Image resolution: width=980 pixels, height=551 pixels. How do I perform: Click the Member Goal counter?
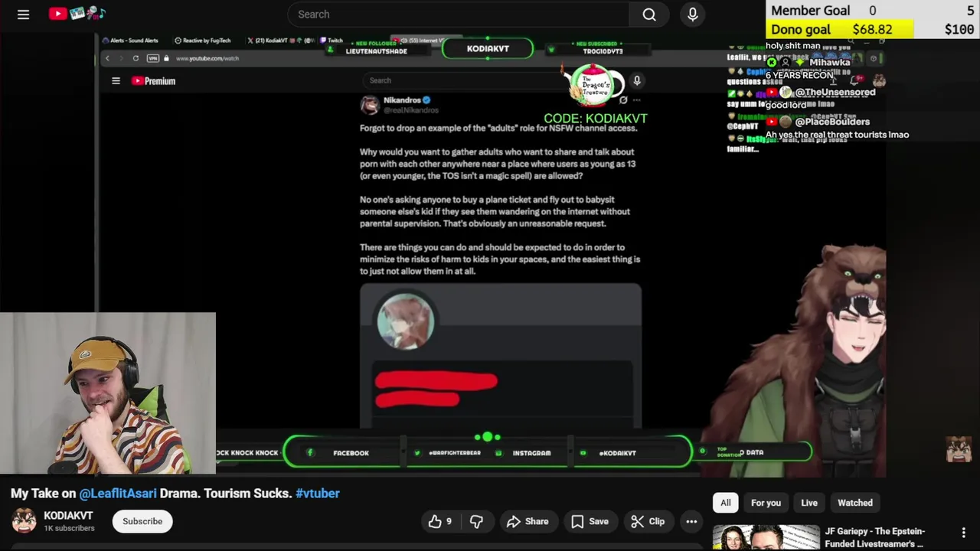click(x=873, y=11)
